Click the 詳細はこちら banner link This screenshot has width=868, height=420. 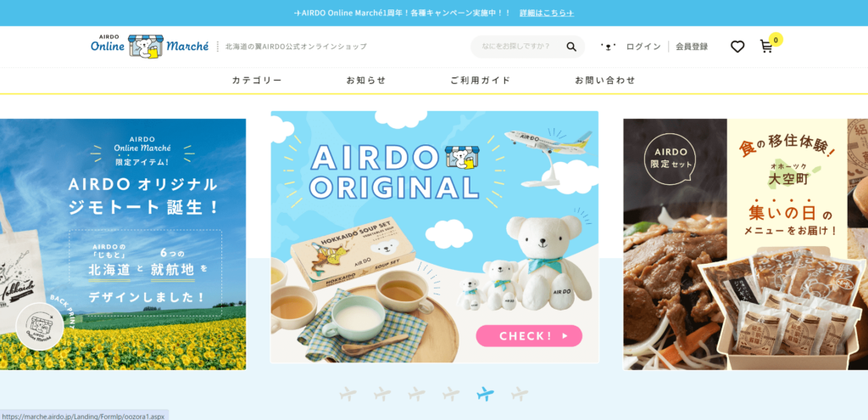(547, 13)
